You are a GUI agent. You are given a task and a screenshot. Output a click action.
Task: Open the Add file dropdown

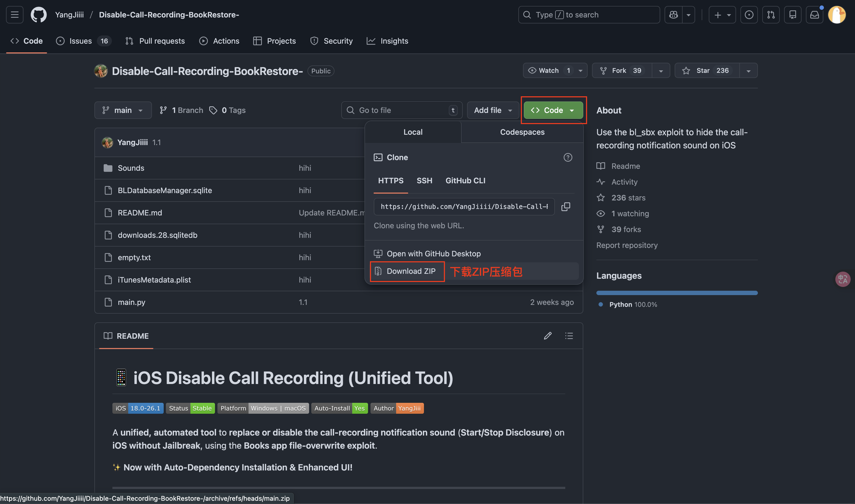coord(492,110)
